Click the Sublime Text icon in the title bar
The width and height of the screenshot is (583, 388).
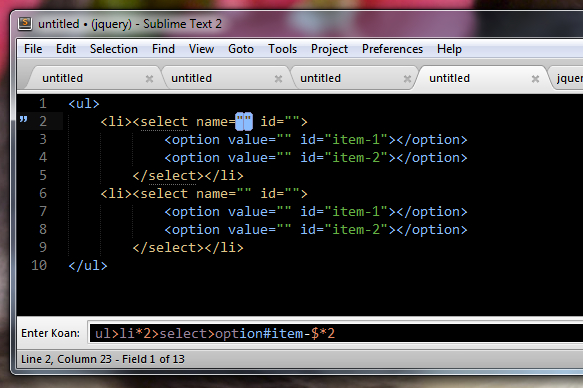25,23
